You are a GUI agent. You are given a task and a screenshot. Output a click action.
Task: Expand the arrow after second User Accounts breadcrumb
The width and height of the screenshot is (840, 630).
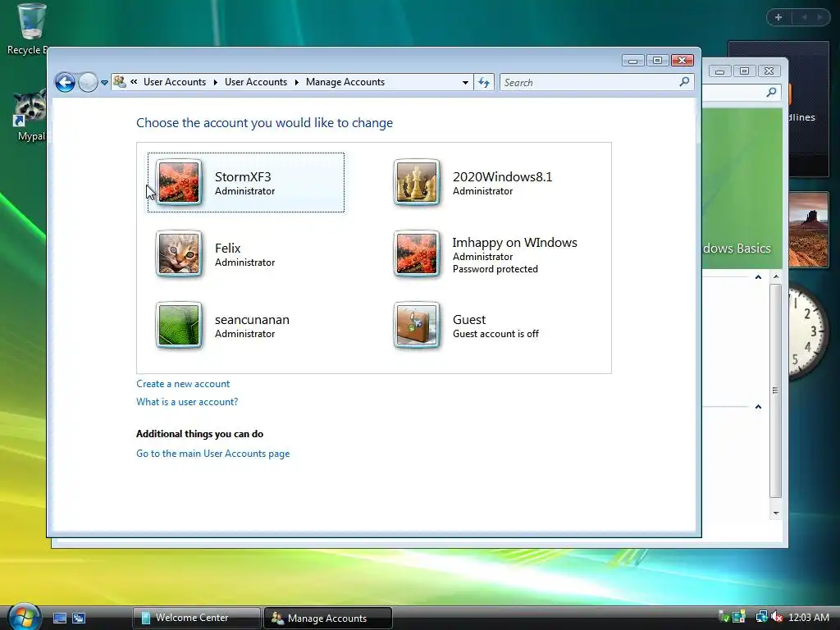tap(296, 82)
